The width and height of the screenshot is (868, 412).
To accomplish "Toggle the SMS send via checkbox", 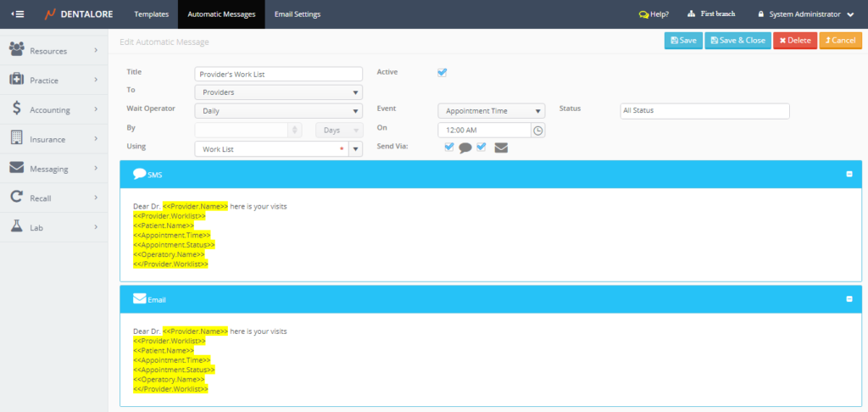I will pyautogui.click(x=449, y=147).
